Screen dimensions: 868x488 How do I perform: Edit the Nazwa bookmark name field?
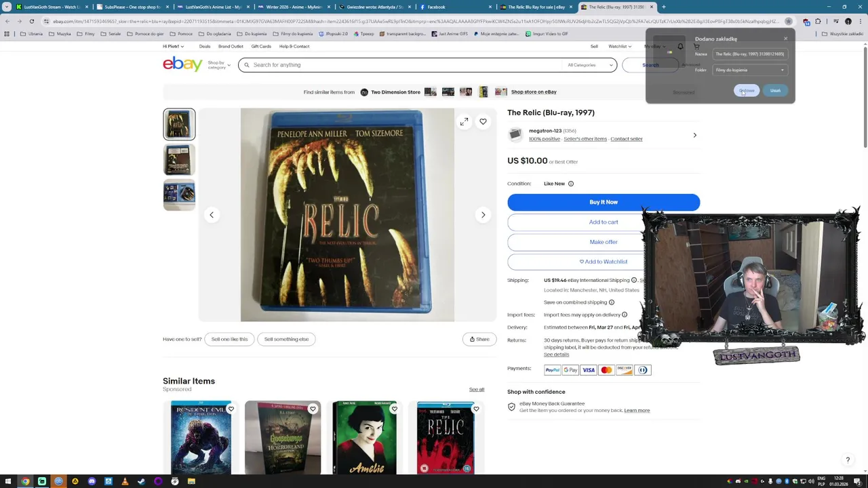pos(750,54)
